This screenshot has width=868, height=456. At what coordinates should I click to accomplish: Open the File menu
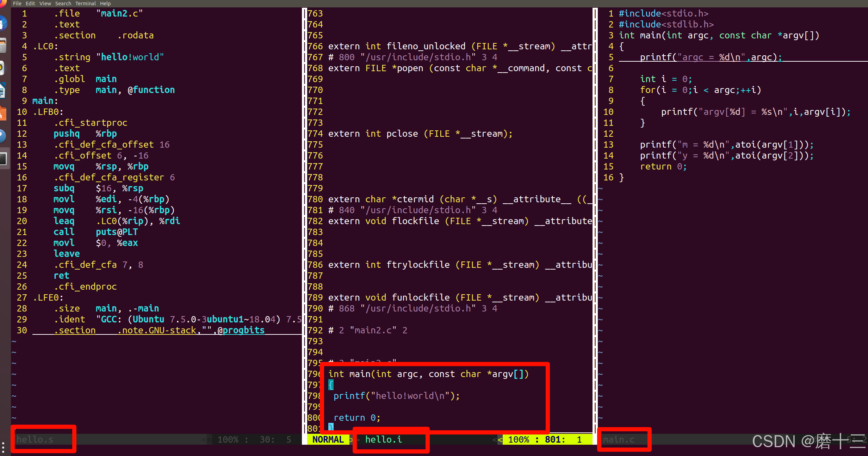click(x=17, y=4)
